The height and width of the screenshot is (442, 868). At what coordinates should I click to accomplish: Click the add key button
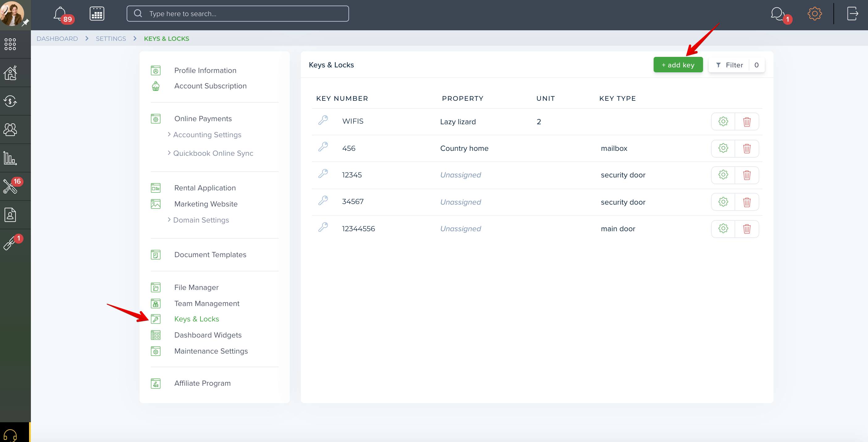pos(678,65)
